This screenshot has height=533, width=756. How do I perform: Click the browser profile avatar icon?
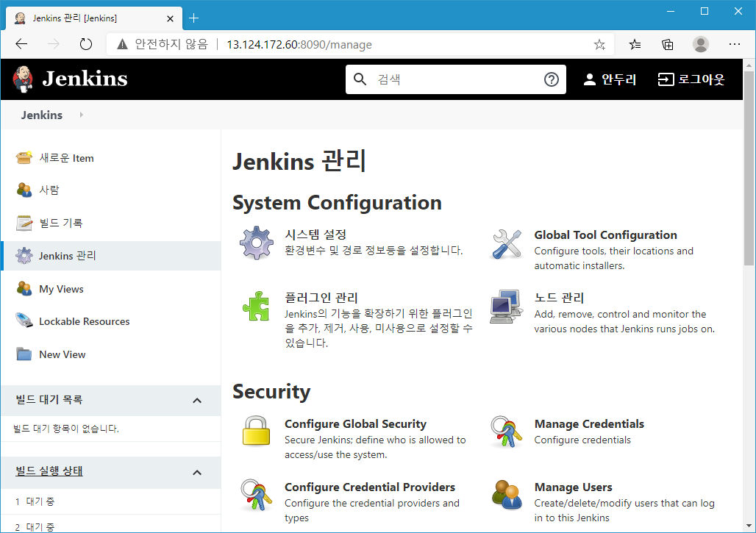pyautogui.click(x=701, y=44)
